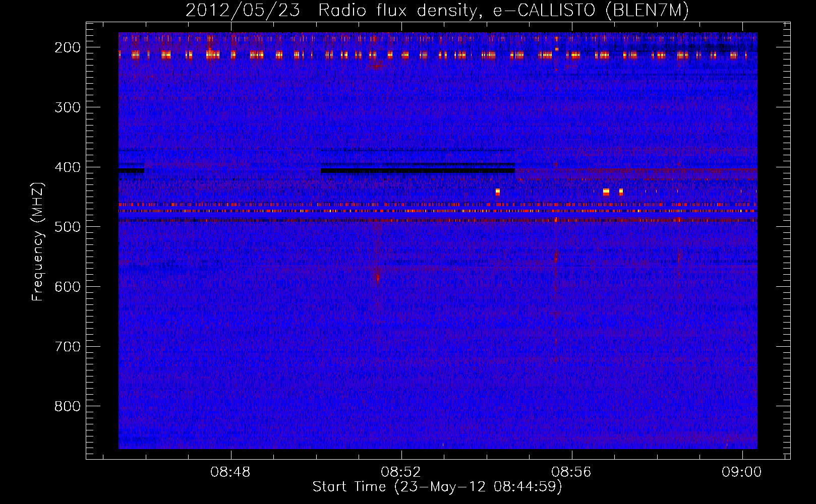Screen dimensions: 816x504
Task: Click the 500 frequency tick label
Action: [68, 227]
